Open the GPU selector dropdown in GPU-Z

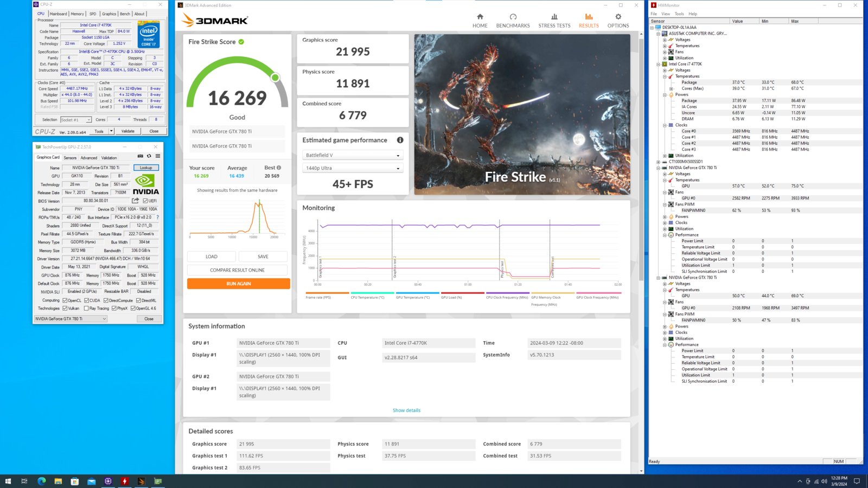(x=71, y=319)
